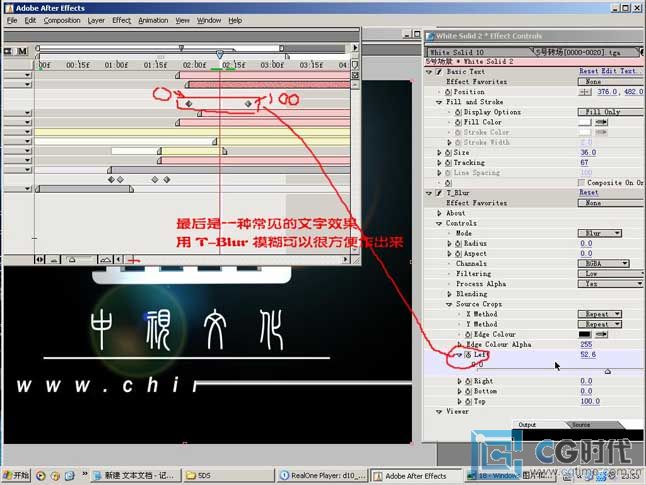Viewport: 646px width, 485px height.
Task: Pick Edge Colour with the eyedropper
Action: point(602,334)
